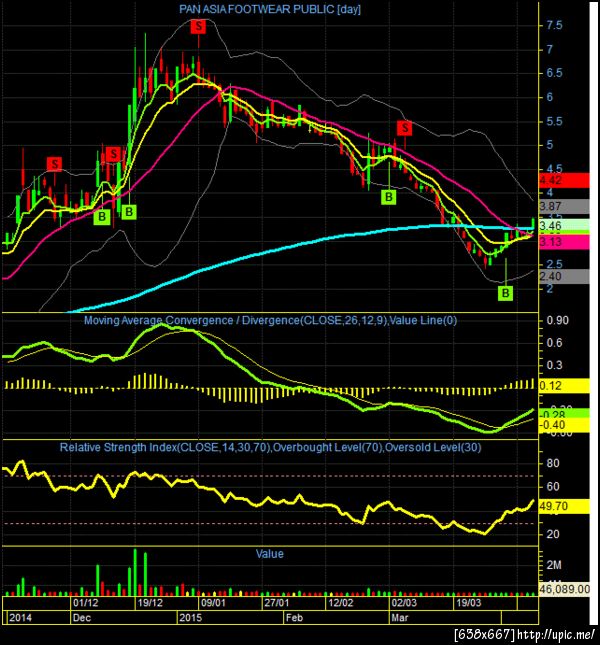Click the gray 3.87 upper band price tag
The height and width of the screenshot is (645, 600).
pyautogui.click(x=563, y=206)
